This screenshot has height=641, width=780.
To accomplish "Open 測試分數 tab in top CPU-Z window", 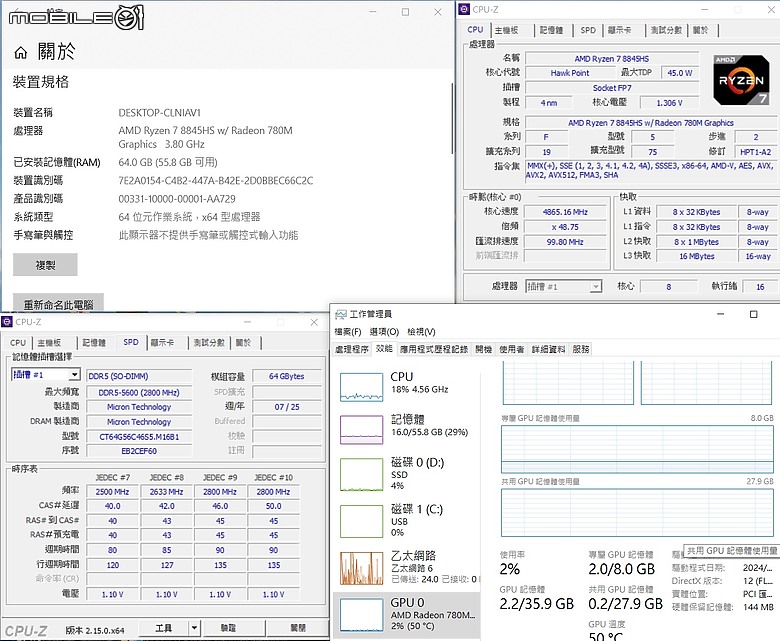I will click(x=666, y=30).
